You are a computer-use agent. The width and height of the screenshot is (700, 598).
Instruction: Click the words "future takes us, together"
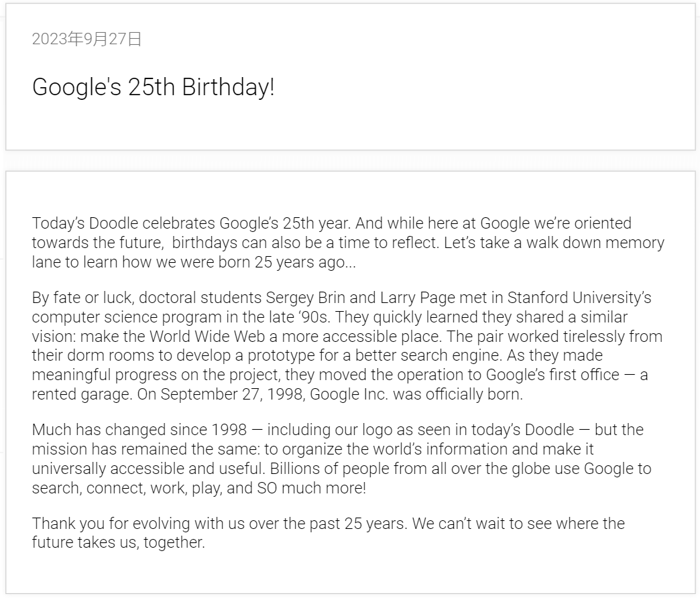coord(117,542)
